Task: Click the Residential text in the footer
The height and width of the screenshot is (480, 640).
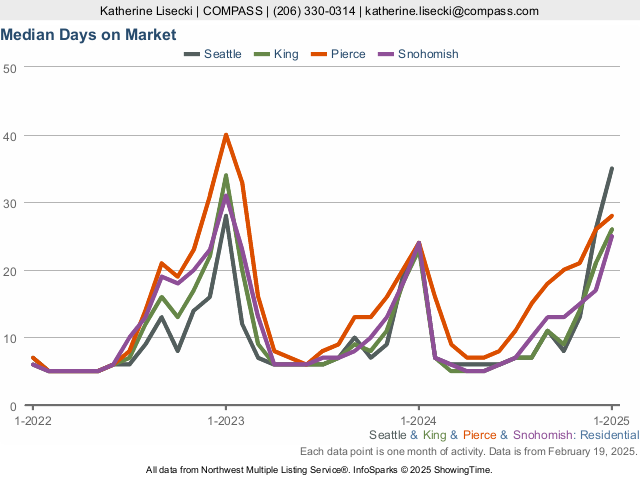Action: tap(609, 436)
